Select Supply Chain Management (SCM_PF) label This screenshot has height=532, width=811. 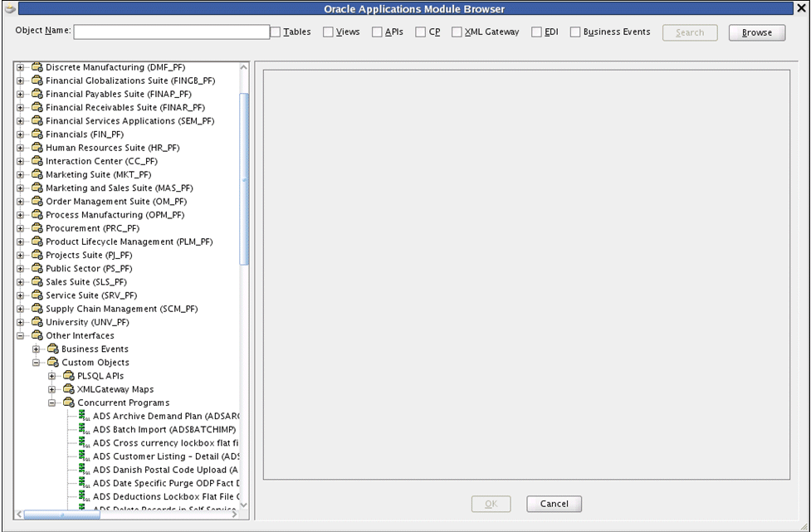pyautogui.click(x=121, y=310)
